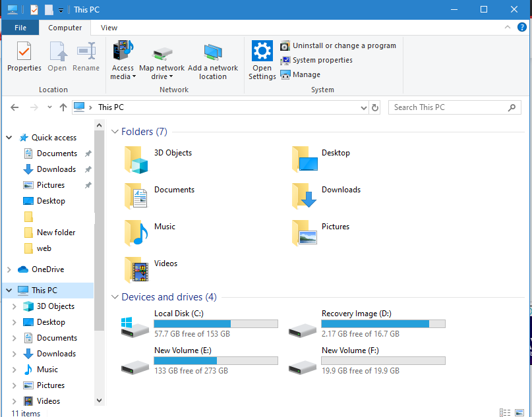Click the Refresh button in address bar
The image size is (532, 417).
[375, 107]
